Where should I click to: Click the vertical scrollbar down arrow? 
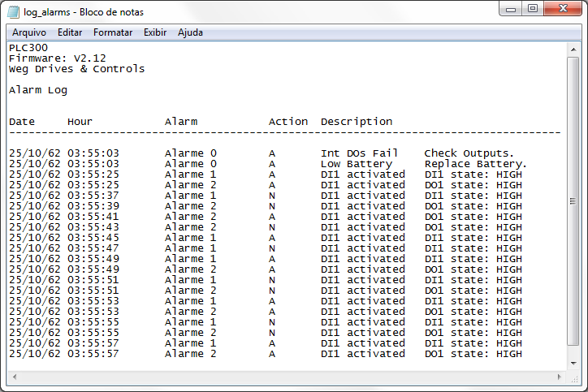click(x=573, y=362)
